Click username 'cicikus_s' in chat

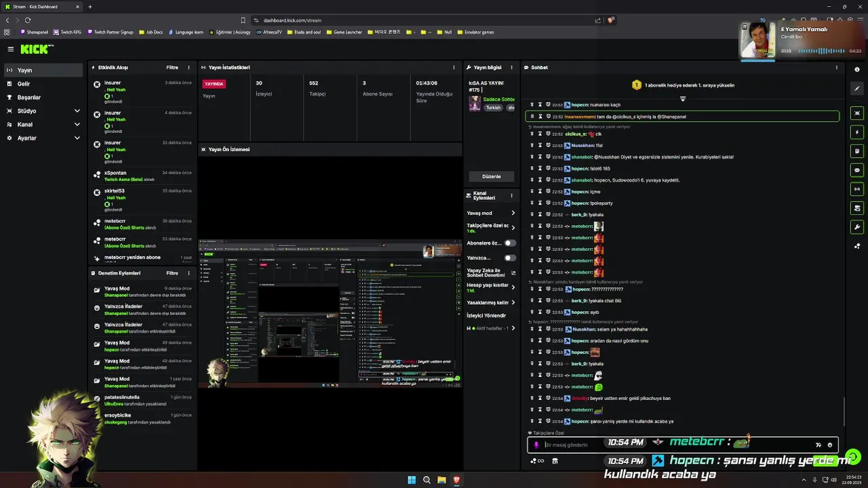tap(575, 134)
